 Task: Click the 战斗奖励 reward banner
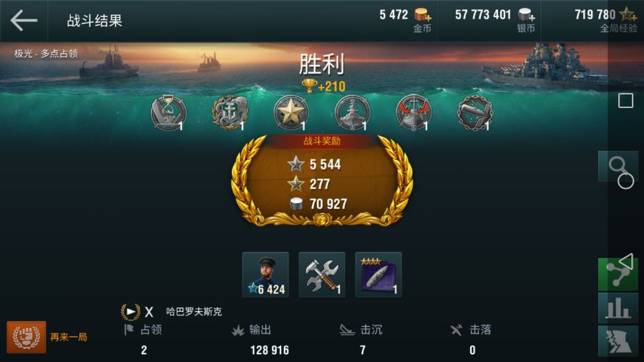(x=322, y=141)
